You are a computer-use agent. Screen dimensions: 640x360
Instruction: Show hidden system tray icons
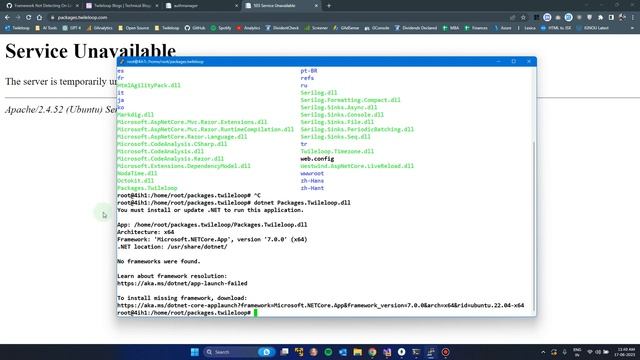[x=543, y=352]
